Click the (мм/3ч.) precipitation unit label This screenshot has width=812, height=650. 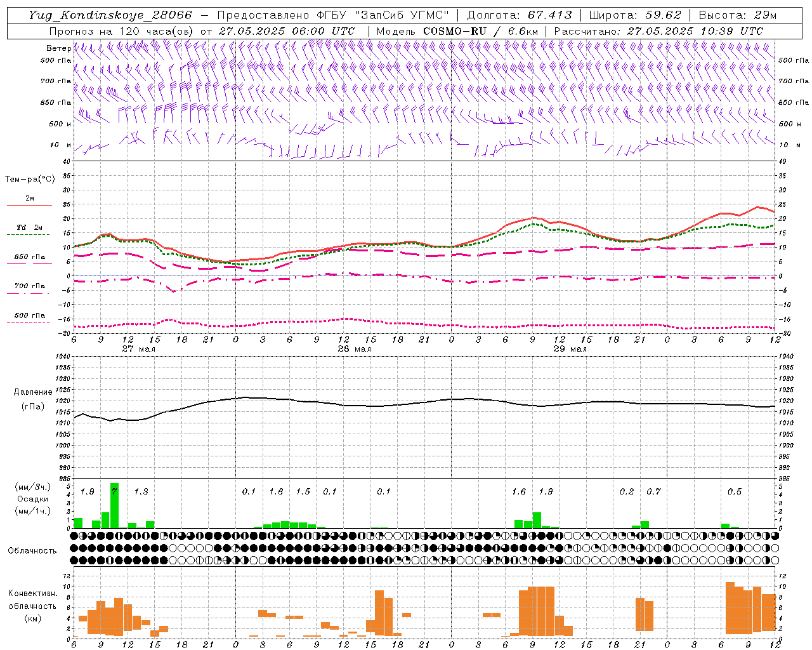[x=32, y=487]
